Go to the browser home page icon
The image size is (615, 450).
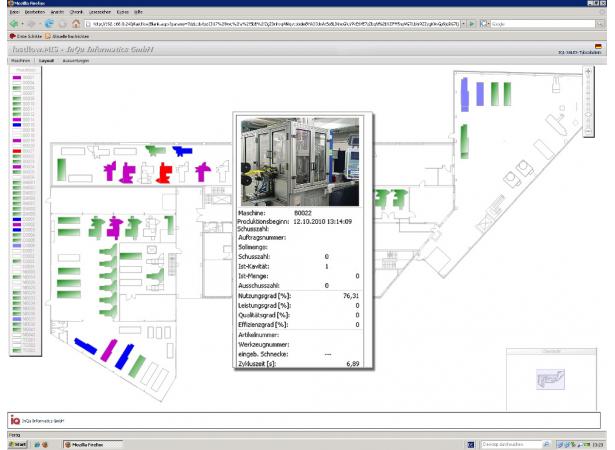pyautogui.click(x=75, y=22)
